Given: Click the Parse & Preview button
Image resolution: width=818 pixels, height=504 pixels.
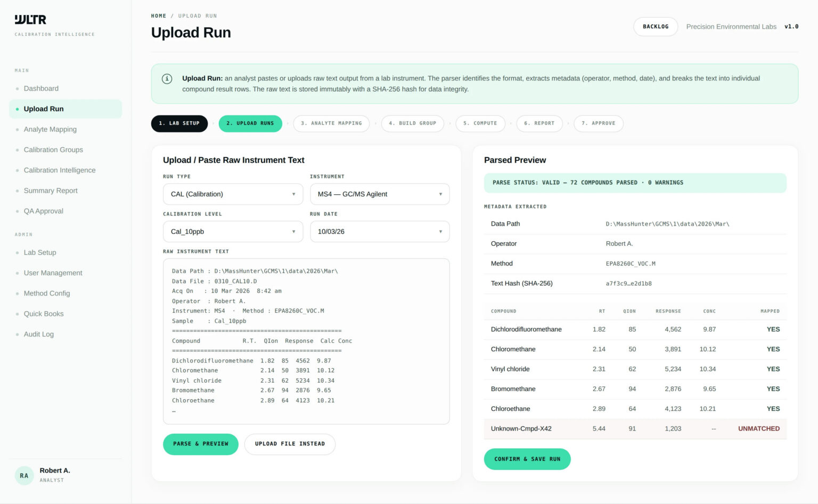Looking at the screenshot, I should 201,444.
